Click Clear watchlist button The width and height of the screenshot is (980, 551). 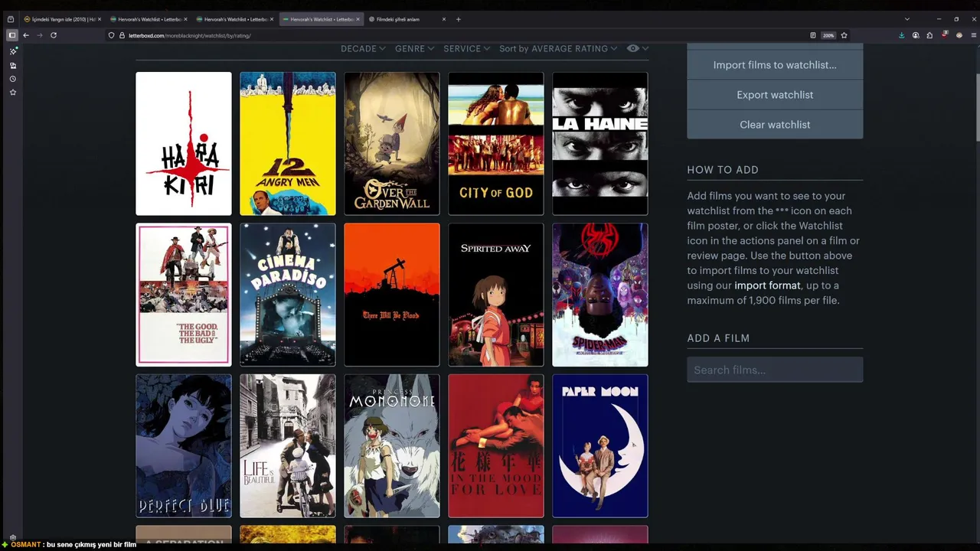pyautogui.click(x=775, y=125)
